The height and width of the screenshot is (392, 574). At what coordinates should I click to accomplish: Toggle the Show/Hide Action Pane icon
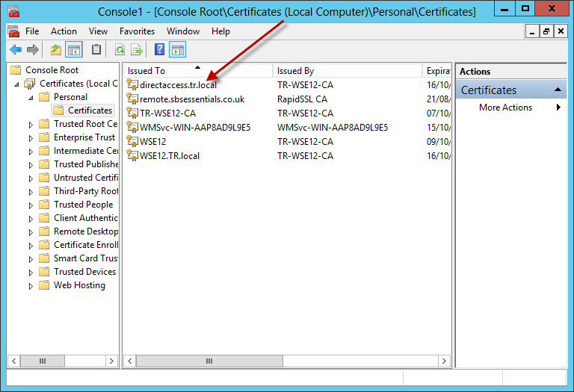point(177,50)
